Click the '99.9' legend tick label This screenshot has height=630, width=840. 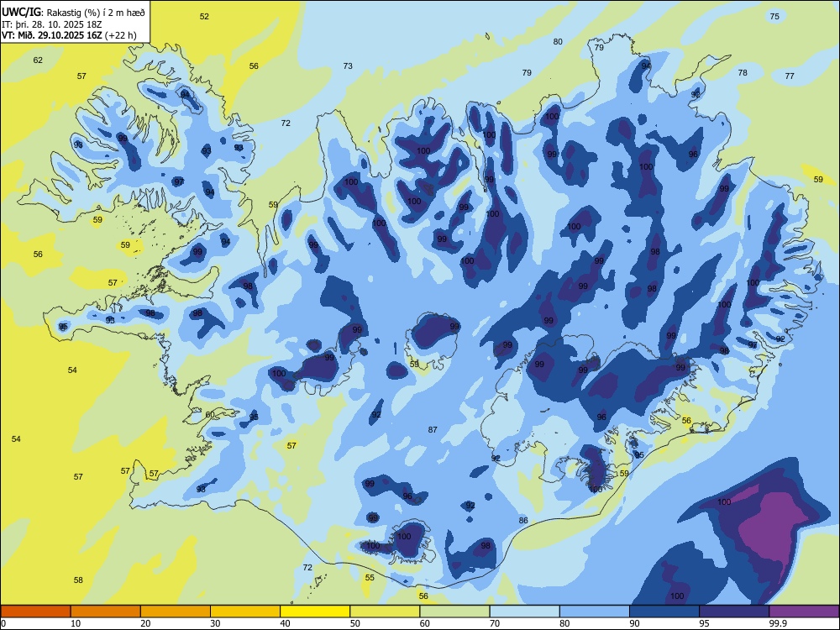(x=777, y=623)
